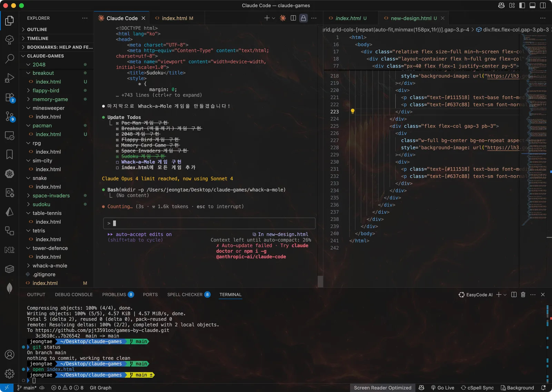This screenshot has height=392, width=552.
Task: Click the lightbulb code action on line 223
Action: pos(353,111)
